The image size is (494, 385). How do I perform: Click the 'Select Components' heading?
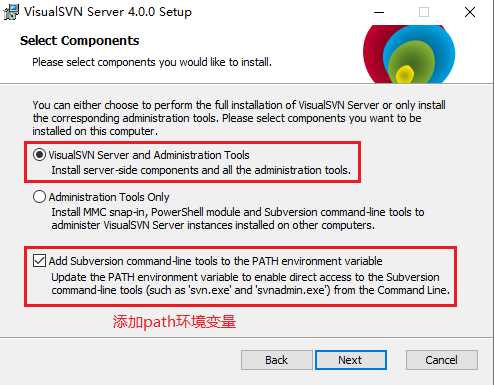pos(80,41)
